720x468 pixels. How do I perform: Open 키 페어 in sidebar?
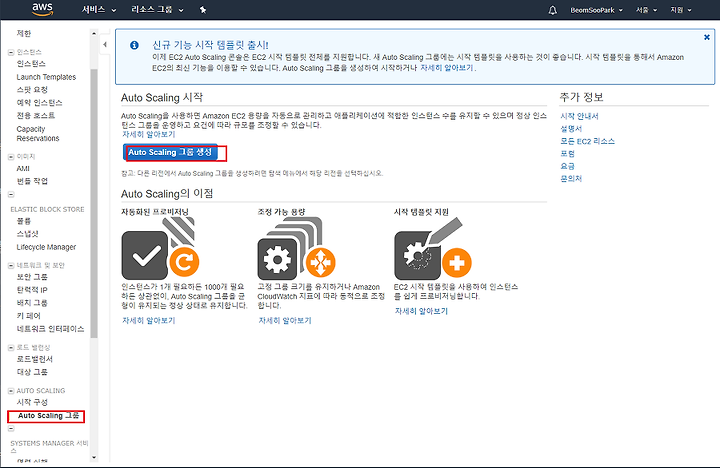click(x=28, y=316)
